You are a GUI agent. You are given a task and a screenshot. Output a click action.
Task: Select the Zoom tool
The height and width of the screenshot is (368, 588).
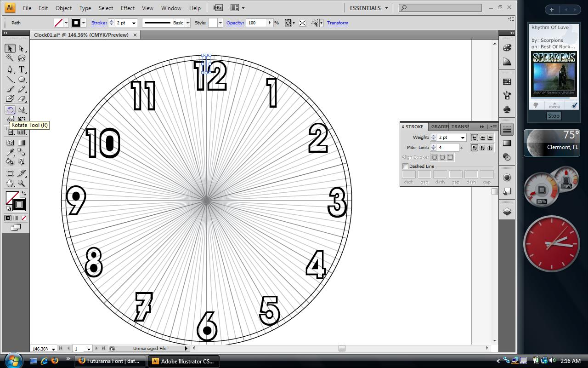coord(21,183)
